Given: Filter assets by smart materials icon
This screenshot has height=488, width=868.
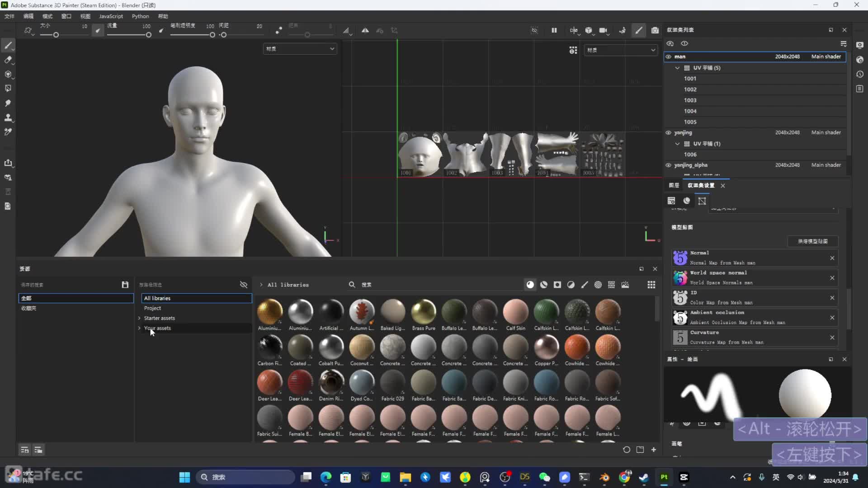Looking at the screenshot, I should tap(544, 285).
